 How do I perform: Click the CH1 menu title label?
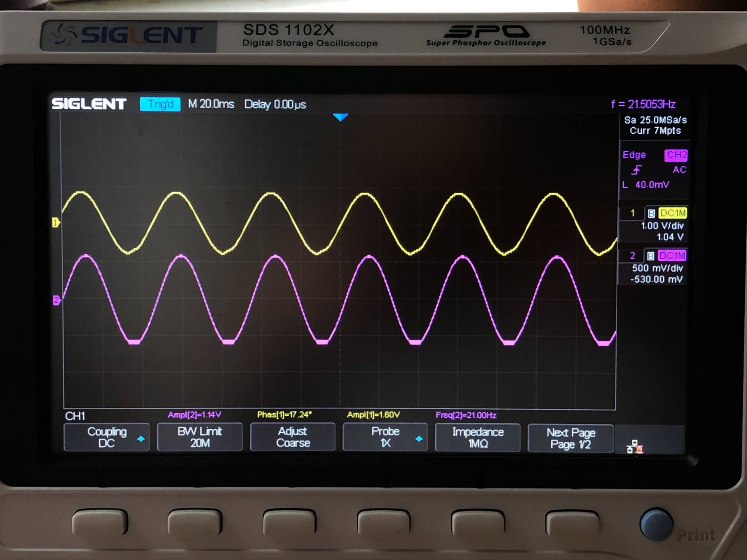tap(75, 416)
